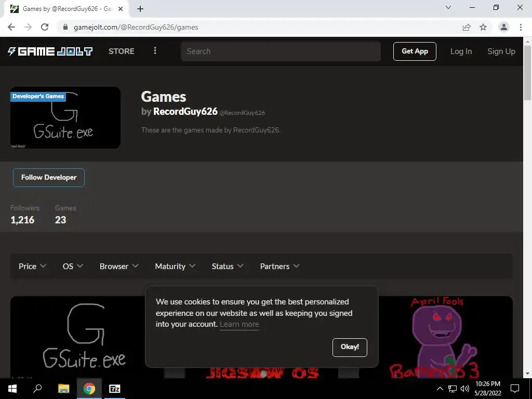This screenshot has height=399, width=532.
Task: Dismiss the cookie notice with Okay!
Action: coord(350,347)
